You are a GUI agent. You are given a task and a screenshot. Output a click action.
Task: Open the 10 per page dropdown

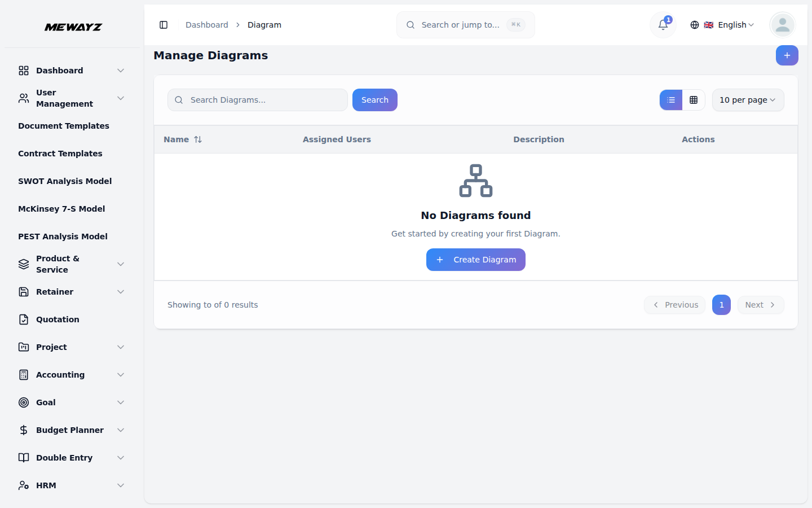748,100
